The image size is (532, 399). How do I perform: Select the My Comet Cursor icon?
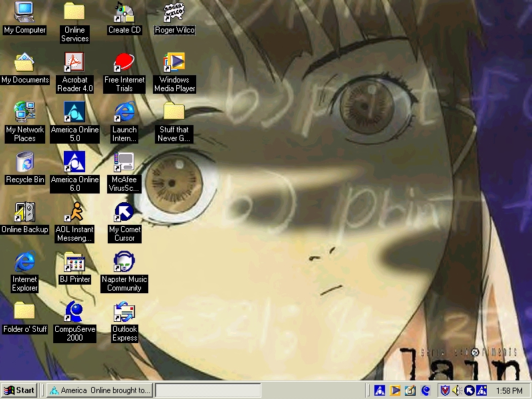(x=124, y=212)
